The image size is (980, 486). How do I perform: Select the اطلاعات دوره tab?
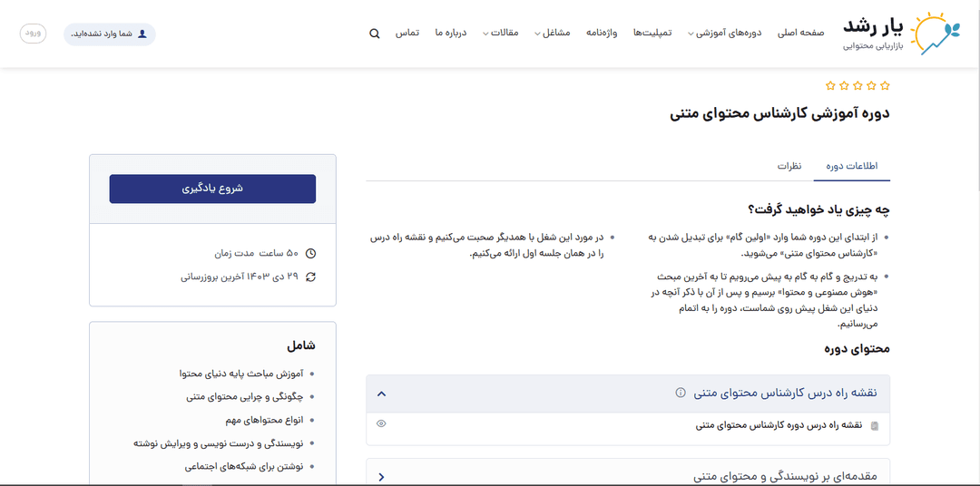(x=852, y=166)
